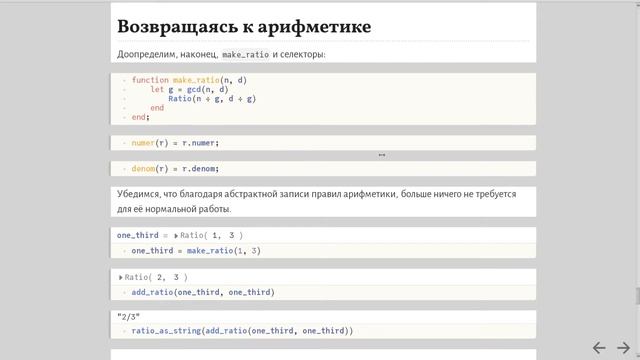Viewport: 640px width, 360px height.
Task: Click the "2/3" string output
Action: point(129,316)
